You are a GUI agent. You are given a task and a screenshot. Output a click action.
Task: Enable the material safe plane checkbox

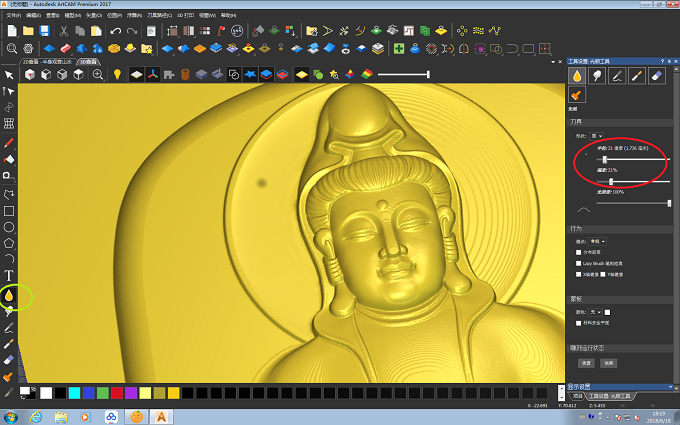point(579,323)
